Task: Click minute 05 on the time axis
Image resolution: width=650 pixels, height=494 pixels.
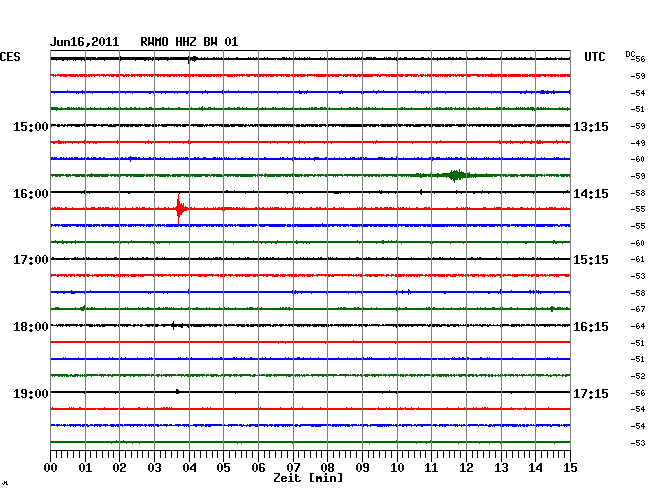Action: point(223,467)
